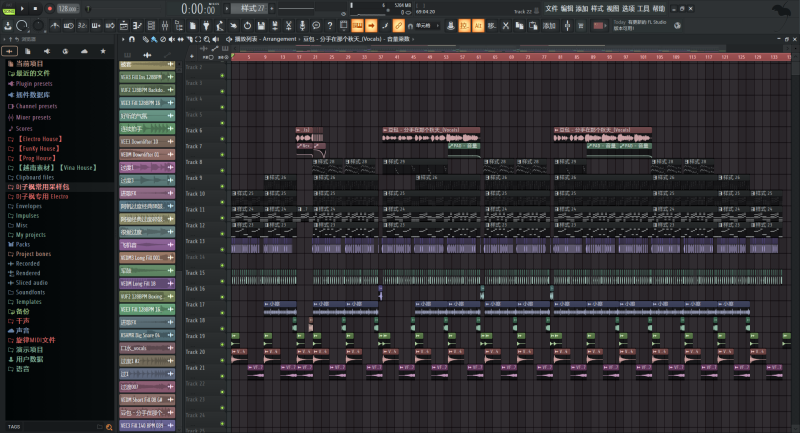
Task: Open the Channel rack icon
Action: click(151, 25)
